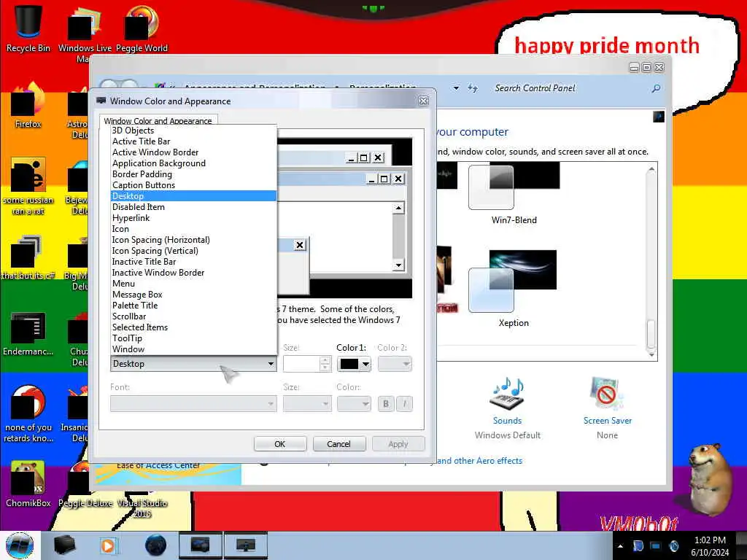Select Scrollbar from the item list
Image resolution: width=747 pixels, height=560 pixels.
pyautogui.click(x=193, y=316)
